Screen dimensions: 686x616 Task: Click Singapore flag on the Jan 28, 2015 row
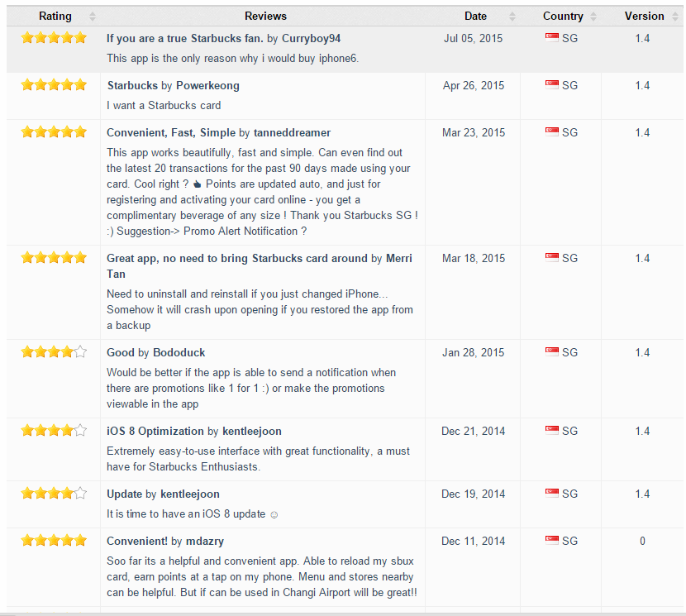[551, 352]
